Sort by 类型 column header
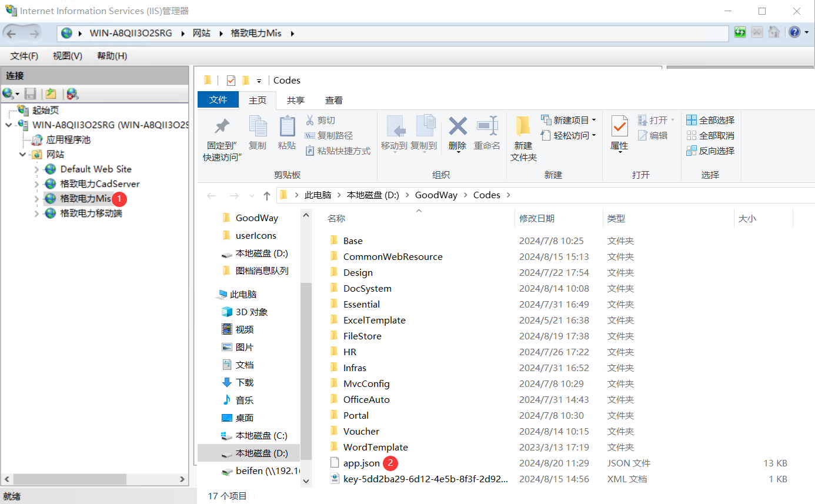The height and width of the screenshot is (504, 815). click(616, 219)
